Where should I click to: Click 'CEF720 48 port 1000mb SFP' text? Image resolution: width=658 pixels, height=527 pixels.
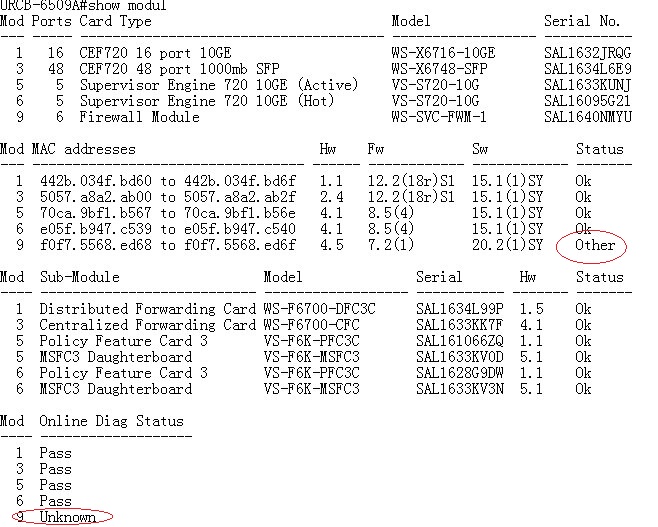(x=180, y=69)
